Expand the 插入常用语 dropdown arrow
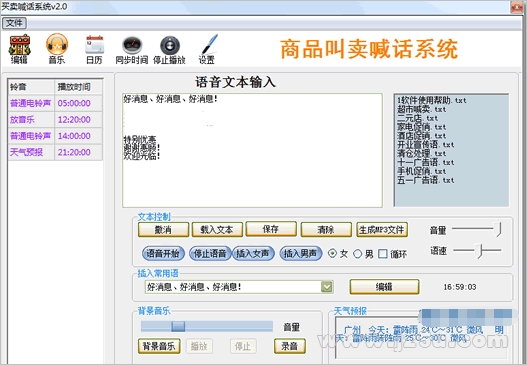Screen dimensions: 527x365 (327, 287)
